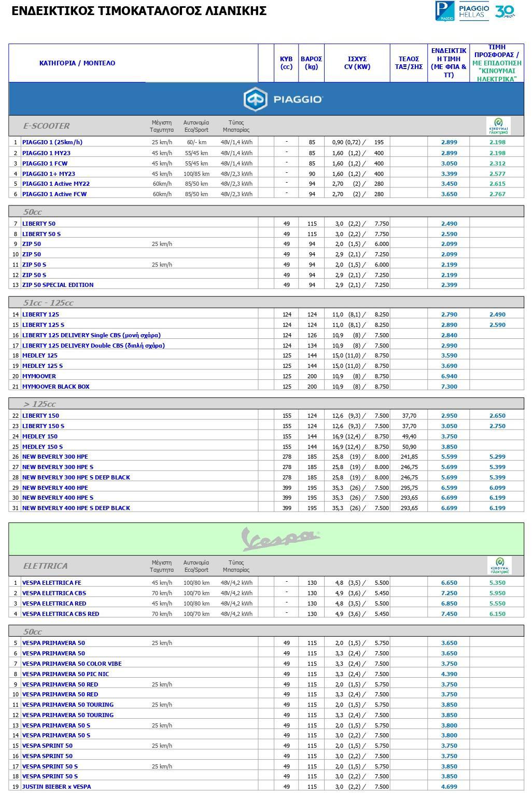Select the MYMOOVER BLACK BOX model name

(x=56, y=387)
